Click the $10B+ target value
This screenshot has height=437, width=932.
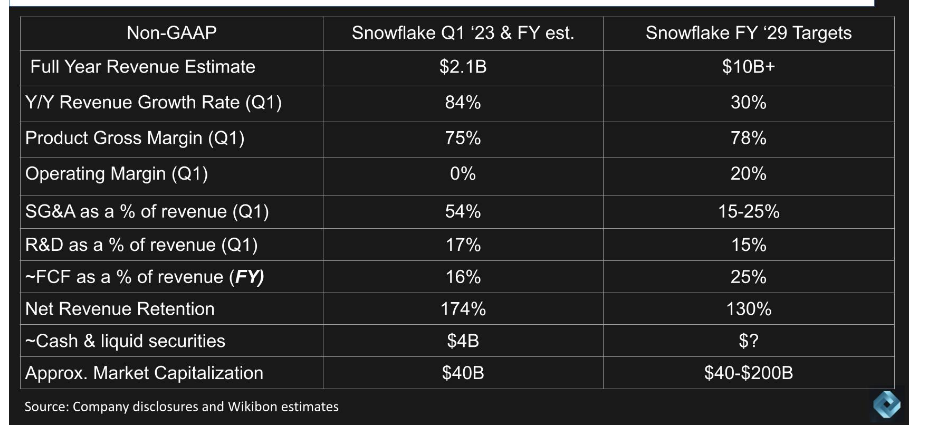pyautogui.click(x=748, y=67)
